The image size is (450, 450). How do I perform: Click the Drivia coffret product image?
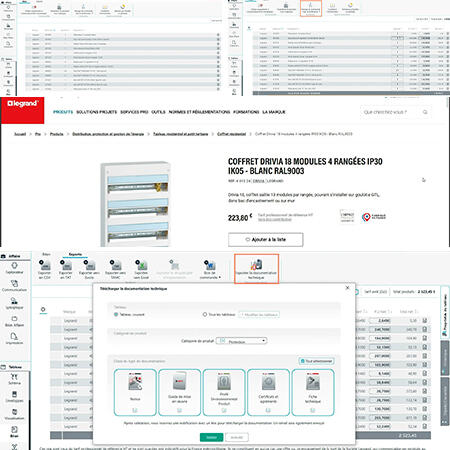pos(135,204)
